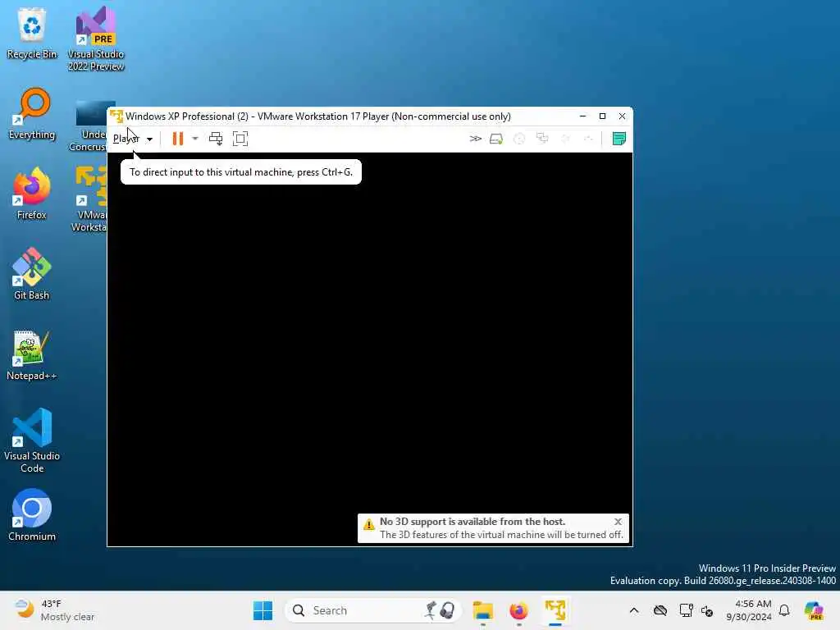Screen dimensions: 840x630
Task: Select the Chromium desktop shortcut
Action: (32, 515)
